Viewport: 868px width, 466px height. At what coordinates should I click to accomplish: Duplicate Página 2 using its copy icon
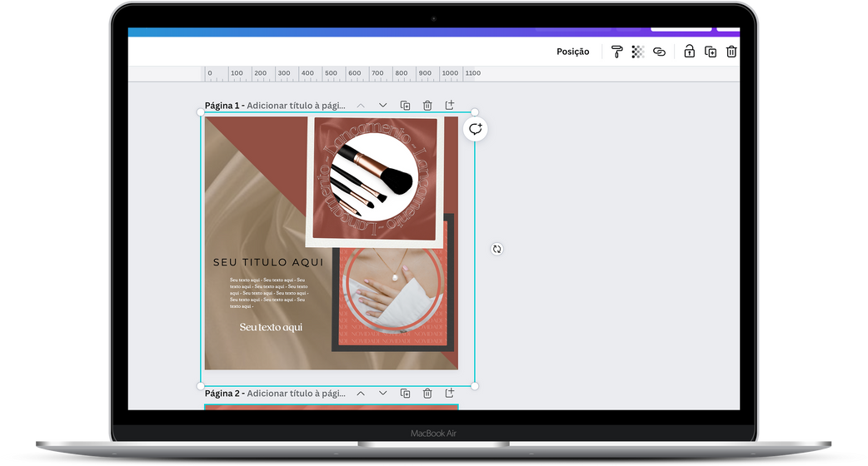pyautogui.click(x=405, y=394)
